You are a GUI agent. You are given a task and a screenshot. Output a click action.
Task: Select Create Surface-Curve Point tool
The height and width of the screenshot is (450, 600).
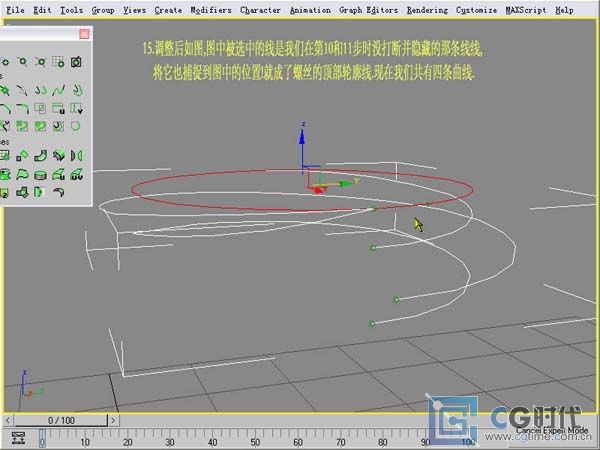pyautogui.click(x=76, y=62)
